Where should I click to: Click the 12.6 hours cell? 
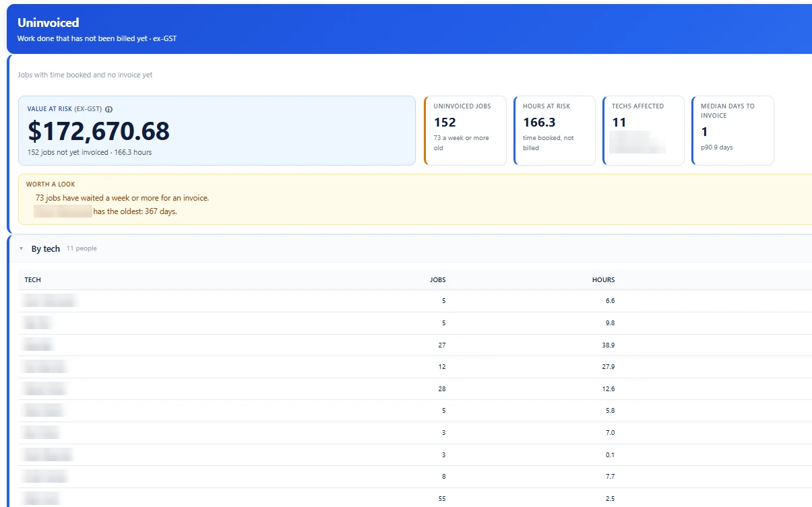pos(608,388)
